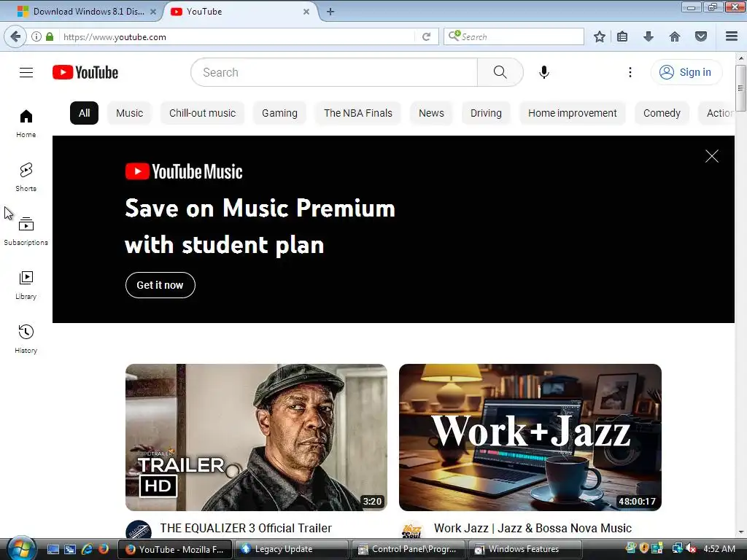Open YouTube settings three-dot menu

click(x=630, y=72)
